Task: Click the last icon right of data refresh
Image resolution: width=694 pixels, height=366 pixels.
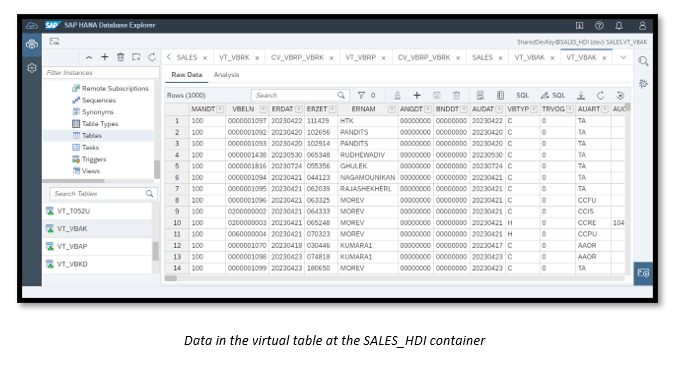Action: 620,95
